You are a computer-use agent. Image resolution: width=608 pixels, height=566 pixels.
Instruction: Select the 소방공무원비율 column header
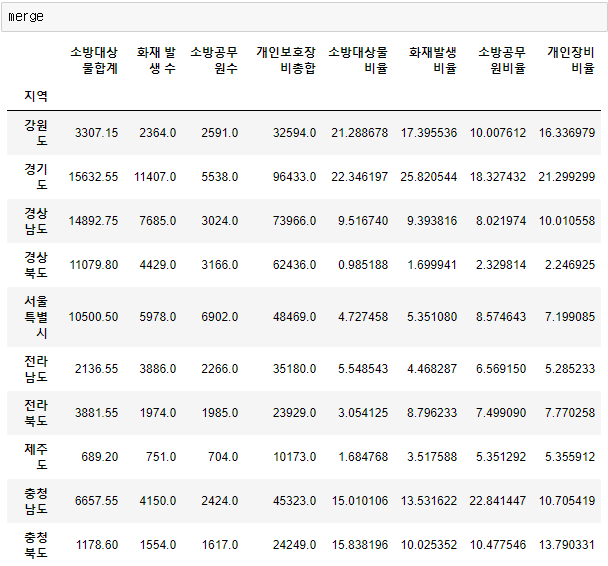[502, 60]
